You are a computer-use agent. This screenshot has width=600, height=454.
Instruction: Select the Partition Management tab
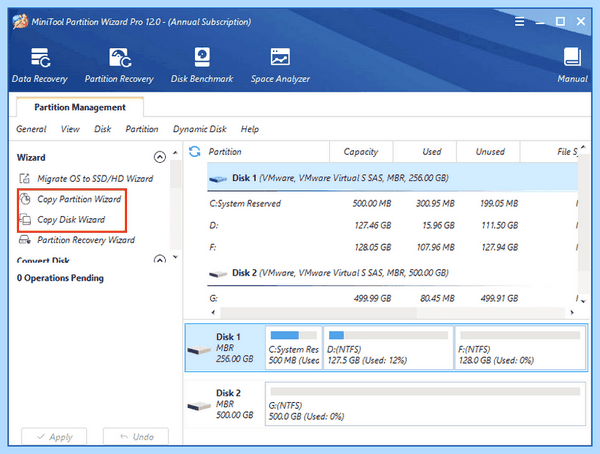coord(80,107)
